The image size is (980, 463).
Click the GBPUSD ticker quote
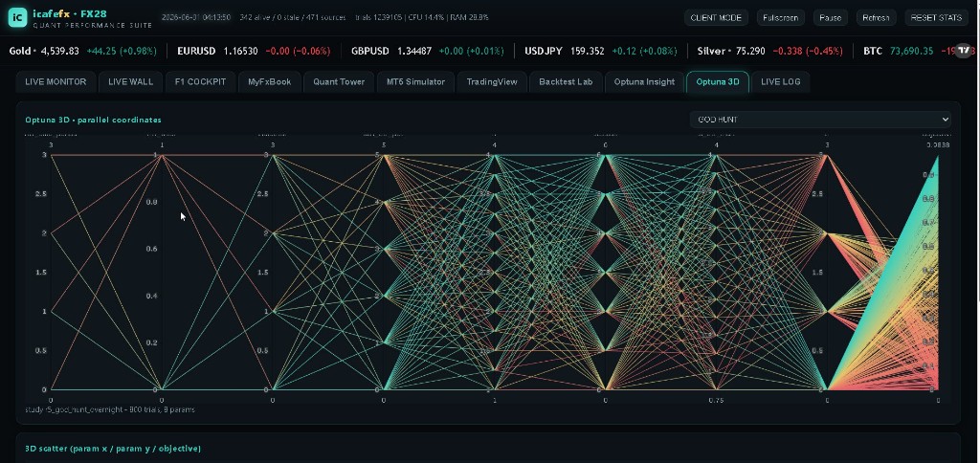pos(428,52)
